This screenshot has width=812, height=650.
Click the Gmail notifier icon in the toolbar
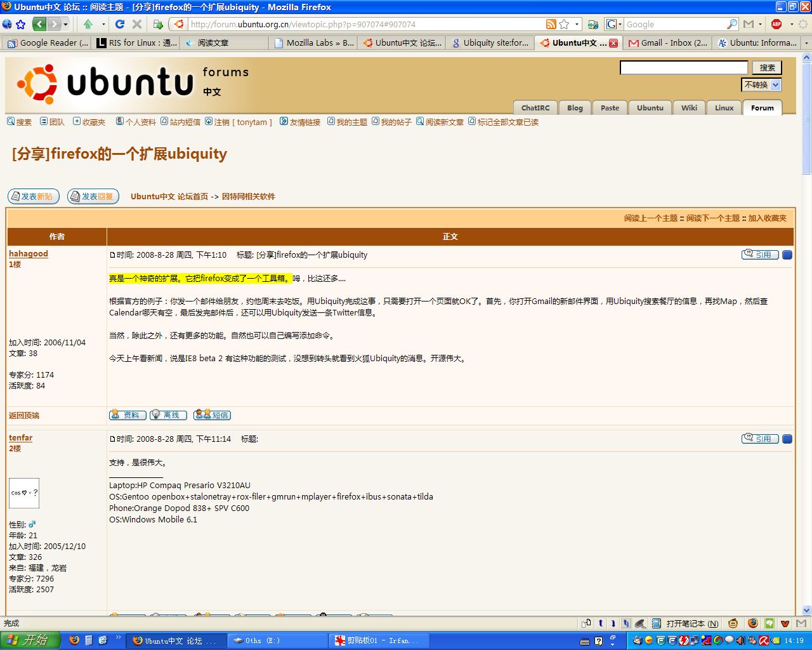[749, 24]
